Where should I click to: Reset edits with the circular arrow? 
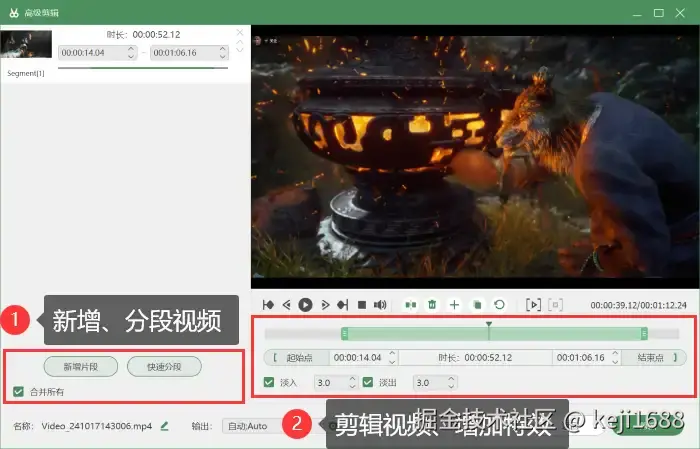[500, 305]
